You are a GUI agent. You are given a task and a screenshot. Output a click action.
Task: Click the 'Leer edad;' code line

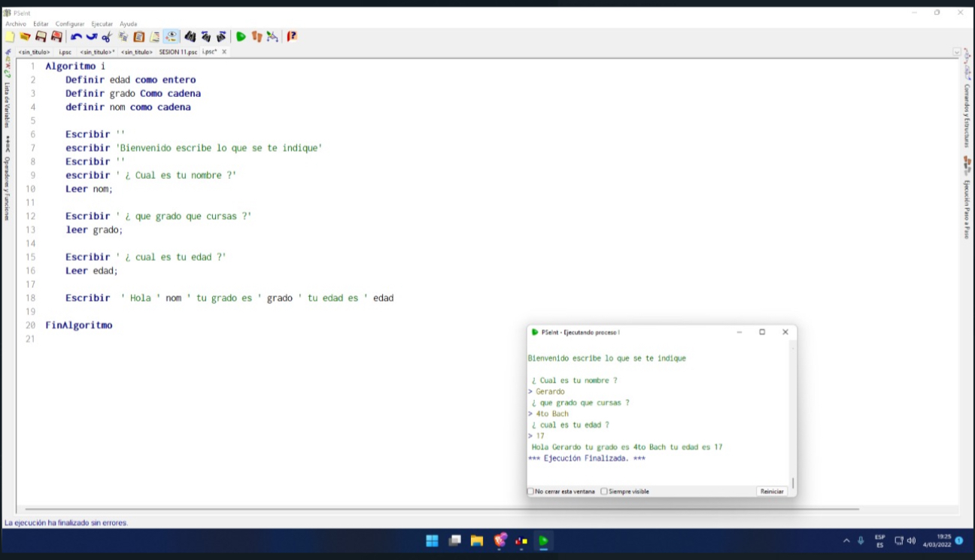pyautogui.click(x=92, y=271)
